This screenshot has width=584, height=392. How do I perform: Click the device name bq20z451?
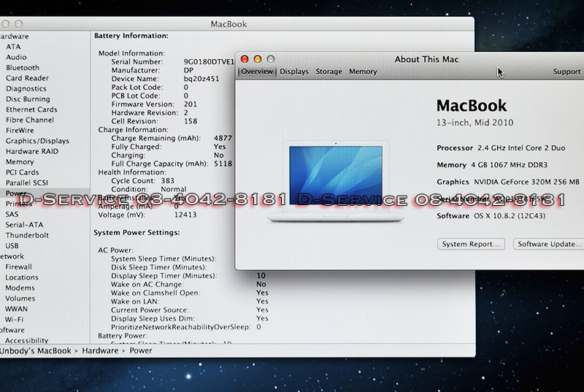click(201, 79)
